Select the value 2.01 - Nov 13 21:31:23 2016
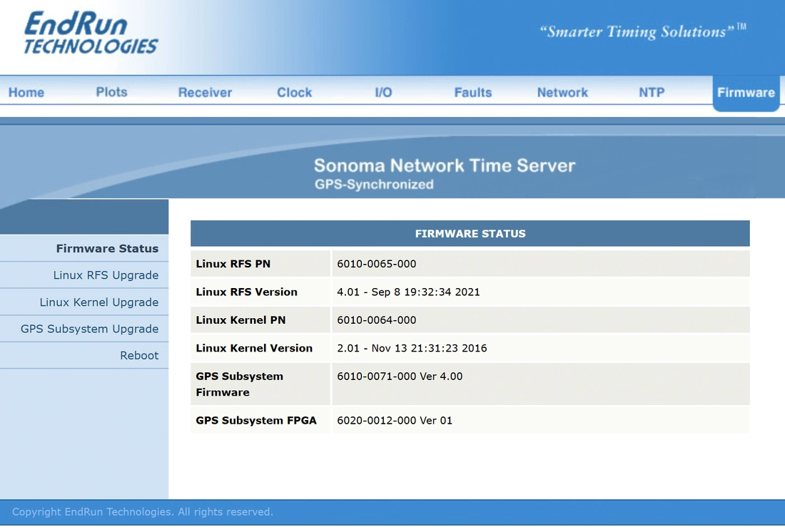 point(412,348)
